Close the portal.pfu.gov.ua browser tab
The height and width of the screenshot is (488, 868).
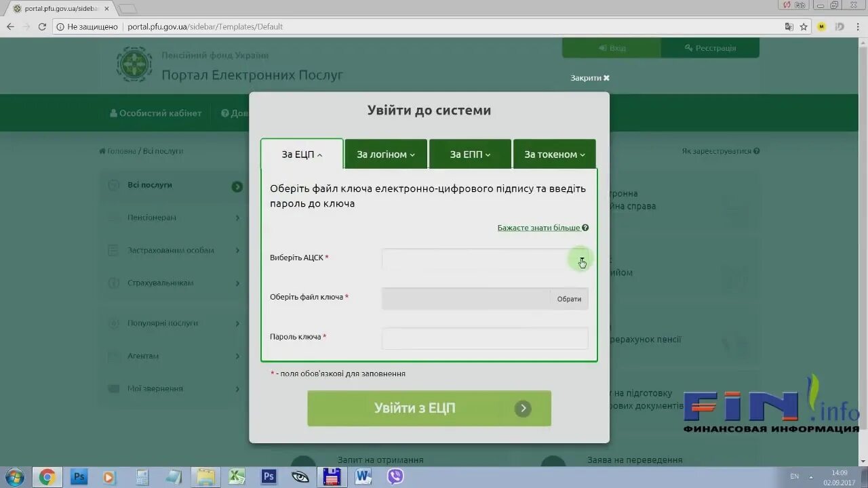tap(106, 8)
